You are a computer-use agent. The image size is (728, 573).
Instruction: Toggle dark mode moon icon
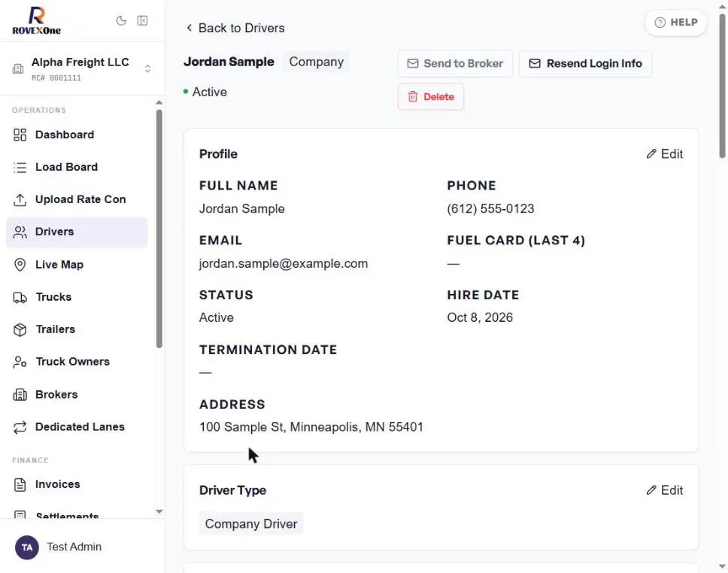coord(121,20)
